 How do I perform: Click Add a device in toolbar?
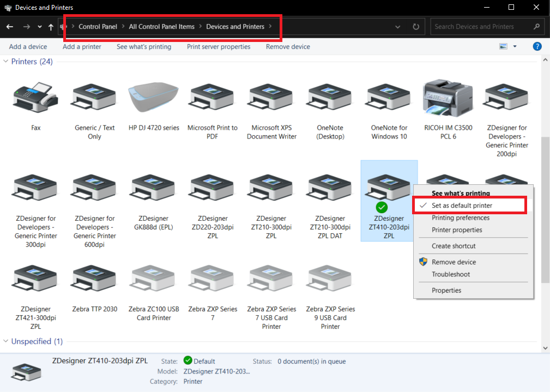pos(28,47)
